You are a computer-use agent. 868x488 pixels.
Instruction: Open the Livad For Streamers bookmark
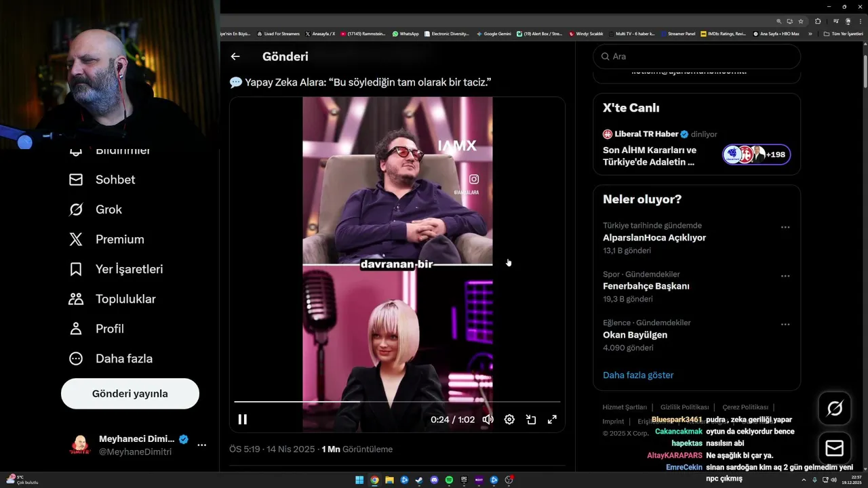278,33
